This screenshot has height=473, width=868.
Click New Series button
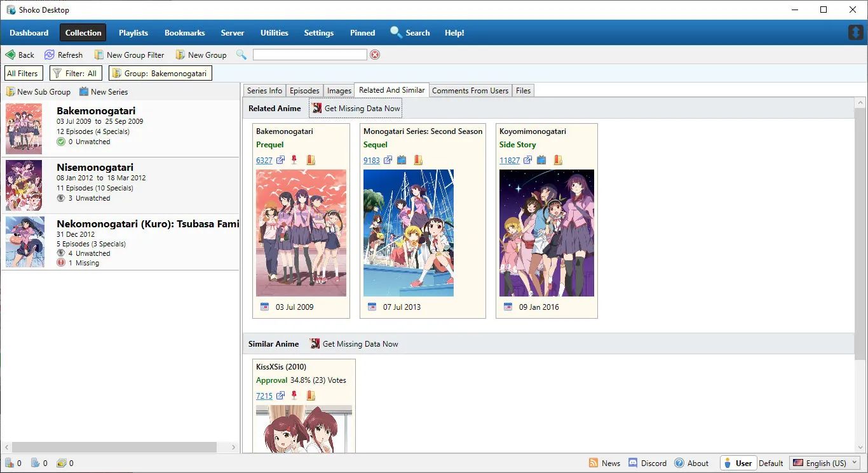coord(104,91)
